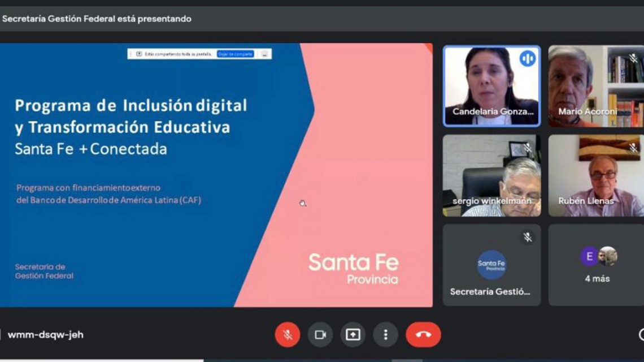Click the Santa Fe Provincia avatar logo
The width and height of the screenshot is (644, 362).
[x=491, y=265]
